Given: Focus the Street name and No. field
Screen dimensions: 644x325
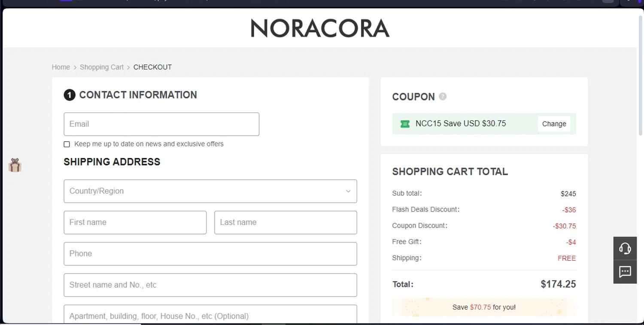Looking at the screenshot, I should coord(210,285).
